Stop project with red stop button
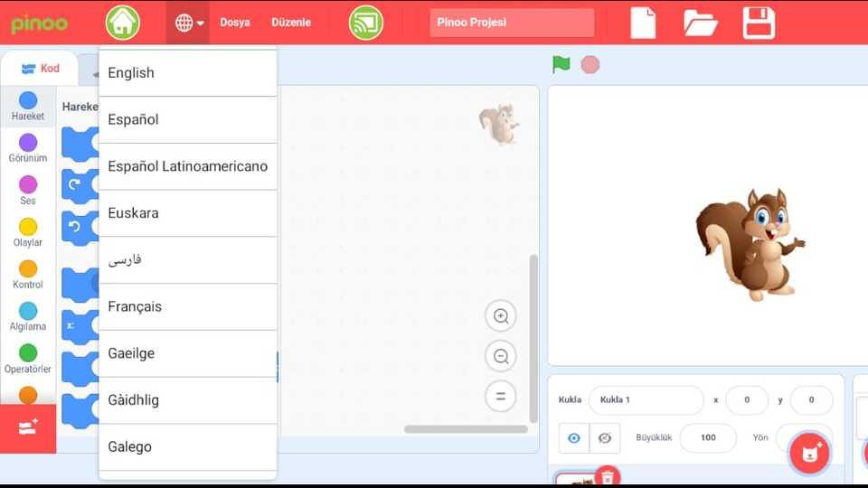 [x=590, y=65]
